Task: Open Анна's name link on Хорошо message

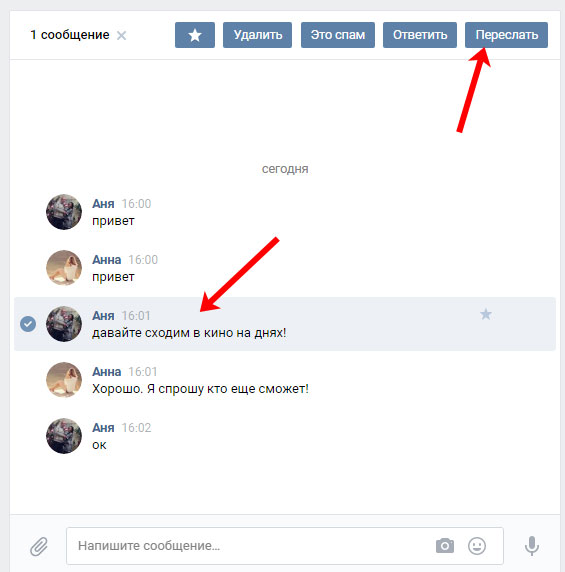Action: (107, 372)
